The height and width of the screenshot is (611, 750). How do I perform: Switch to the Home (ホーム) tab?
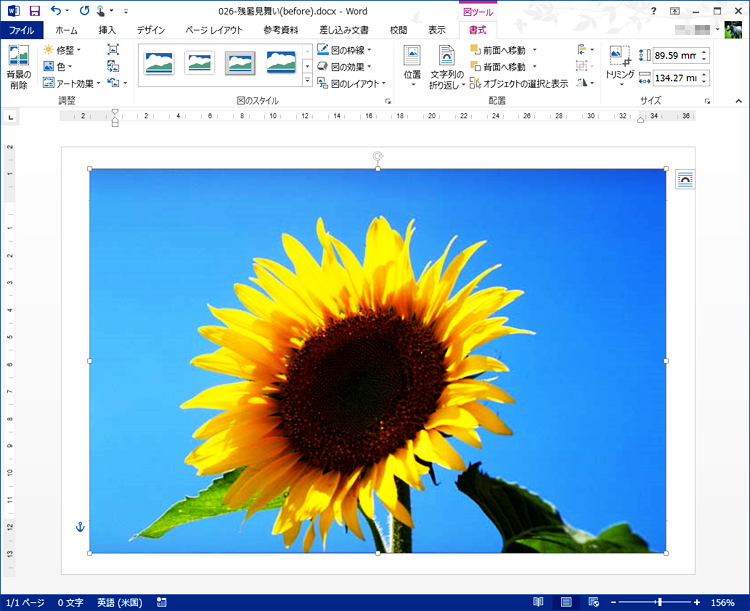[x=66, y=30]
